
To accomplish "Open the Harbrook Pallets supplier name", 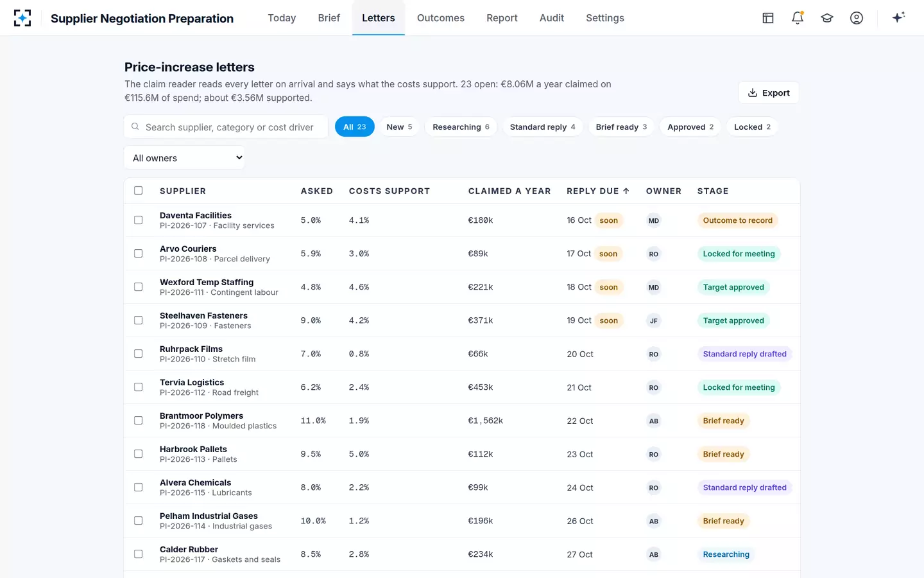I will click(x=193, y=449).
